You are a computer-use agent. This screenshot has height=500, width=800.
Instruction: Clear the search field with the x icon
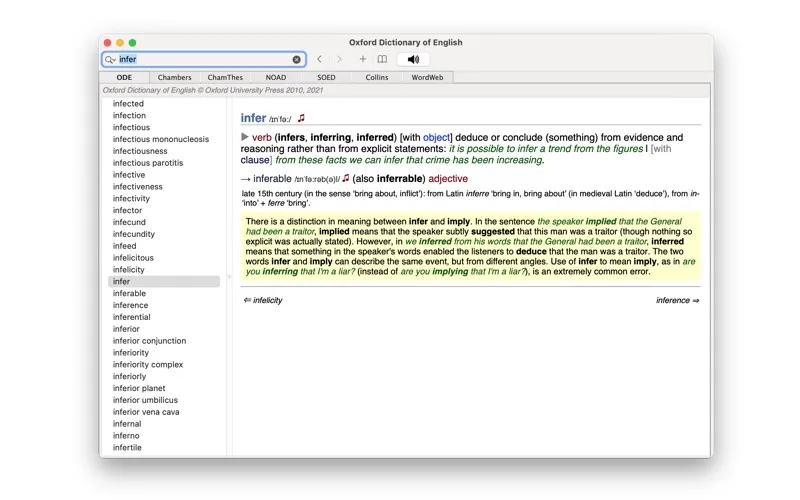296,60
